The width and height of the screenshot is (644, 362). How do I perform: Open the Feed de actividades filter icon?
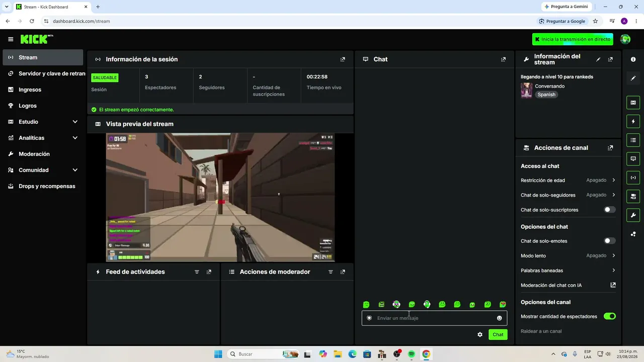pos(197,272)
